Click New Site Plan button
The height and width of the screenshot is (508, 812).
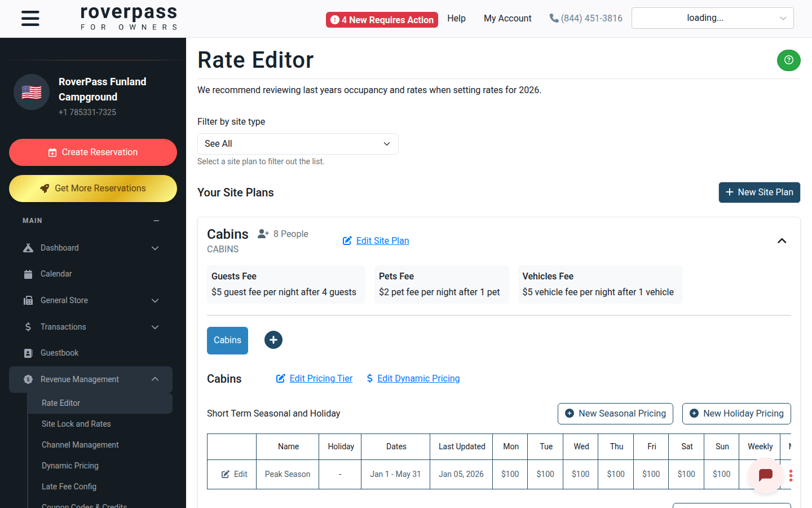coord(759,192)
